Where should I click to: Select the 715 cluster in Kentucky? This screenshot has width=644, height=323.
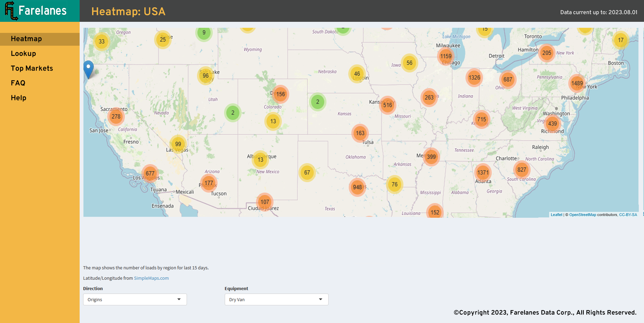pos(482,119)
